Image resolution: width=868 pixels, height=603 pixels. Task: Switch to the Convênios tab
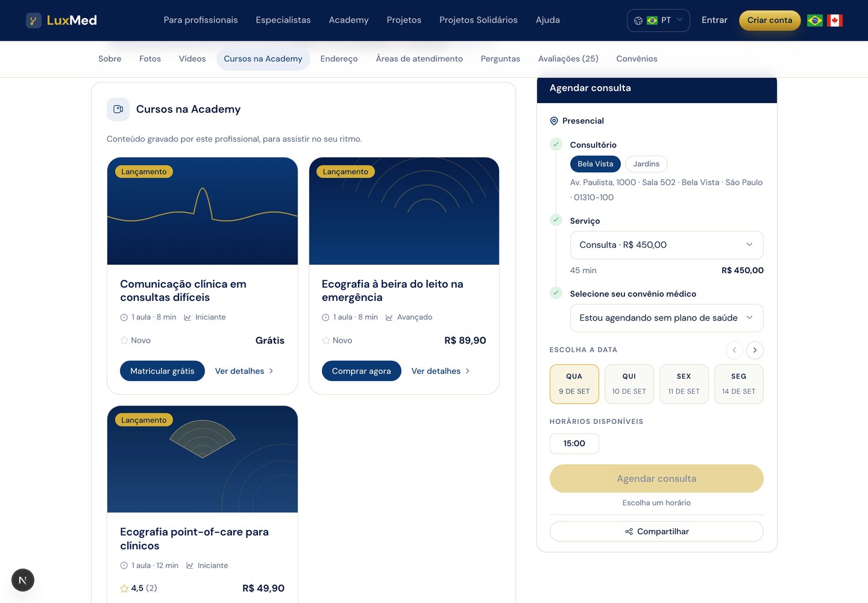click(x=637, y=59)
